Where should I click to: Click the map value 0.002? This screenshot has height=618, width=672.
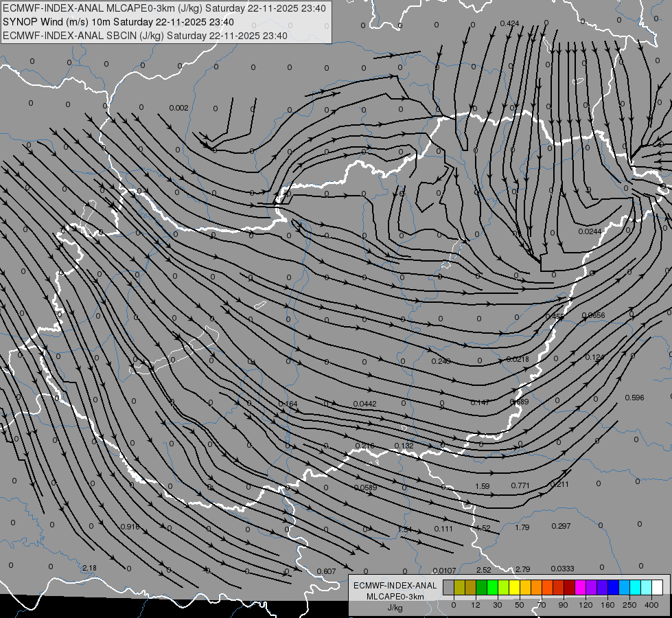(x=178, y=108)
